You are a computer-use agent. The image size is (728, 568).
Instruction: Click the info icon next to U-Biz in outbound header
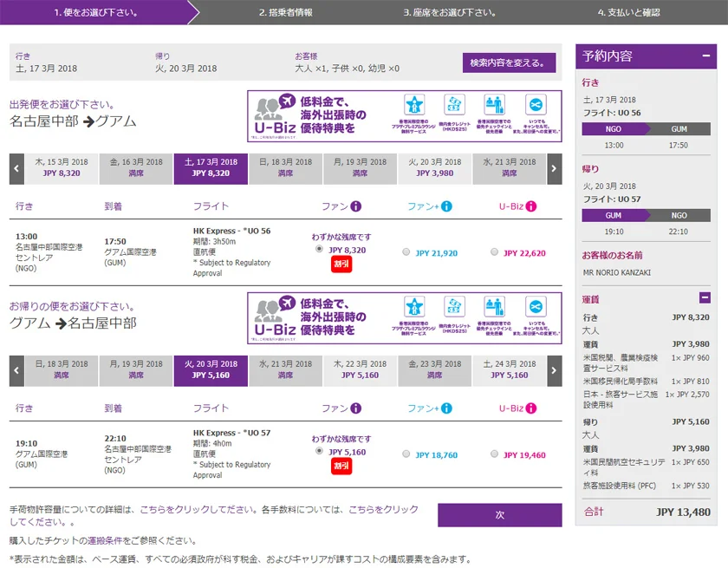point(531,206)
